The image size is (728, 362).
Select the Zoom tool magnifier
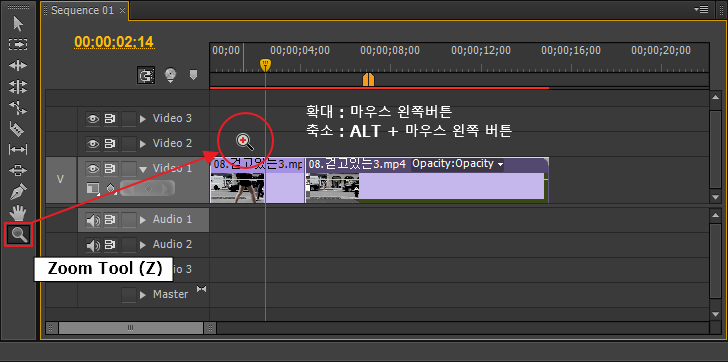[x=19, y=234]
